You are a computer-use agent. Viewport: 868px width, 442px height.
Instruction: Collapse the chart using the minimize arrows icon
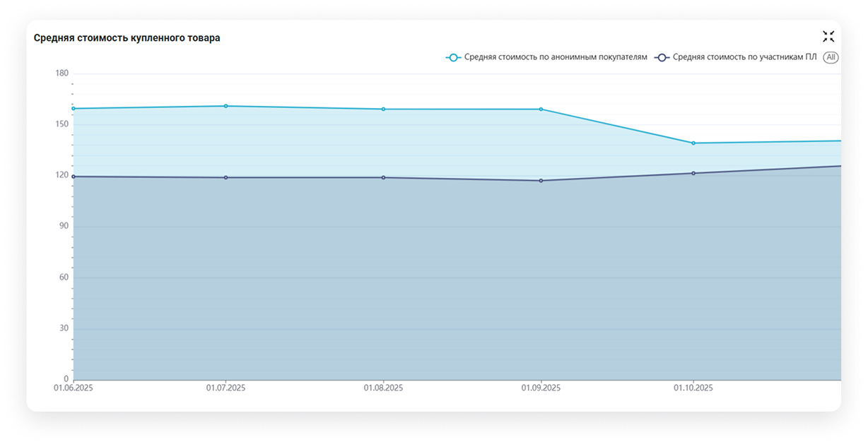(828, 37)
